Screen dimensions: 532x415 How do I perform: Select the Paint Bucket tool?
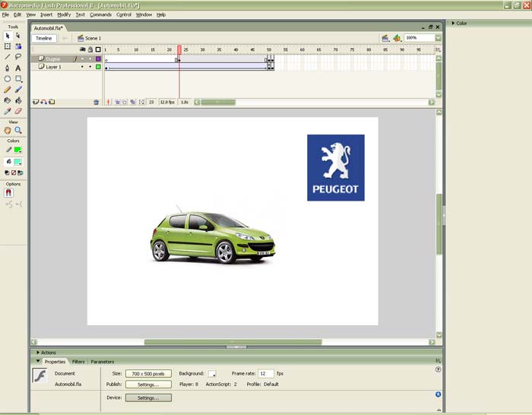click(18, 100)
